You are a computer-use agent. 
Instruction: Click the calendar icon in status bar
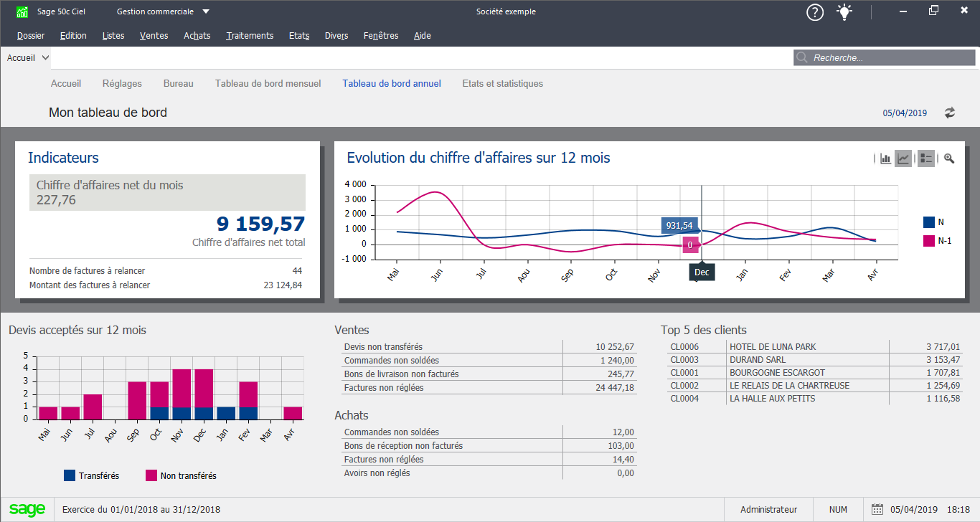pyautogui.click(x=877, y=510)
